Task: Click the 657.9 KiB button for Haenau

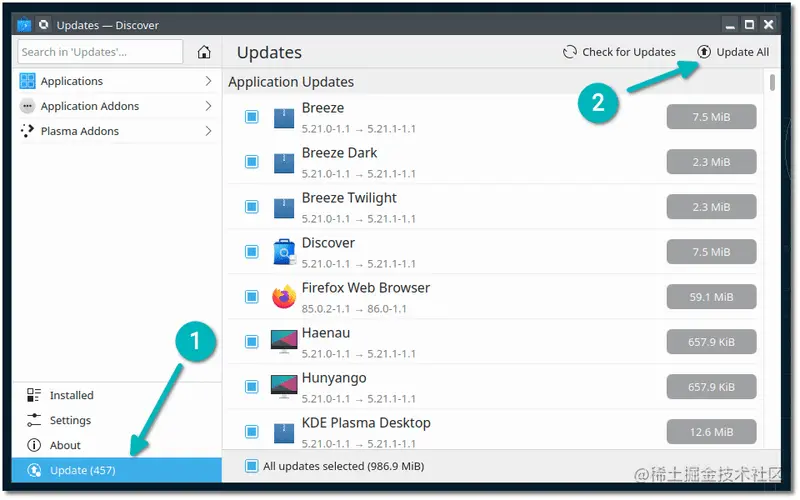Action: tap(711, 341)
